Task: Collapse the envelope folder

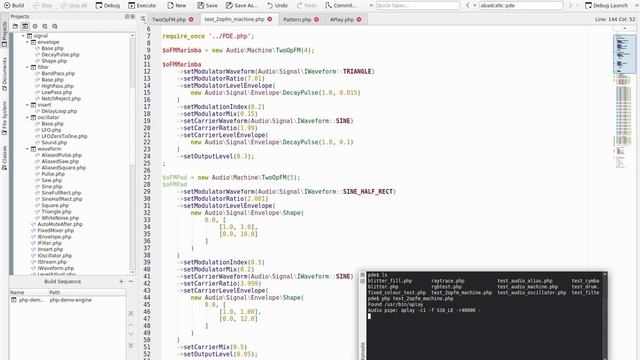Action: tap(27, 42)
